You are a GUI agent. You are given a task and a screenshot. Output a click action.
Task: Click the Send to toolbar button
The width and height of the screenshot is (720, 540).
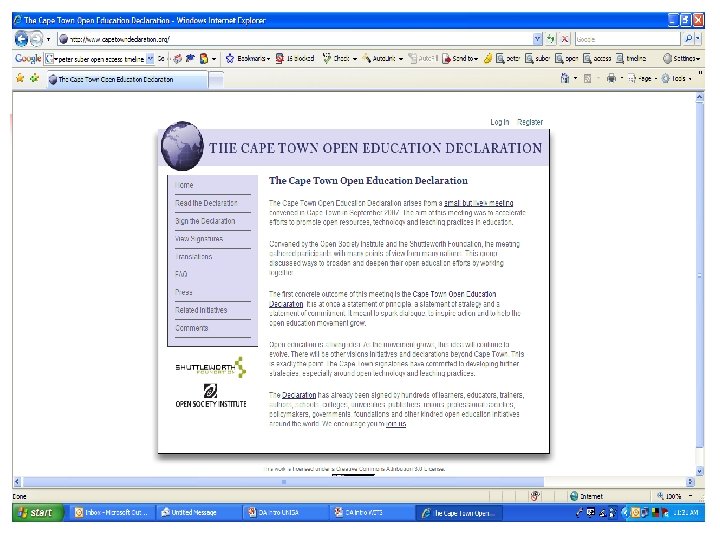(460, 58)
